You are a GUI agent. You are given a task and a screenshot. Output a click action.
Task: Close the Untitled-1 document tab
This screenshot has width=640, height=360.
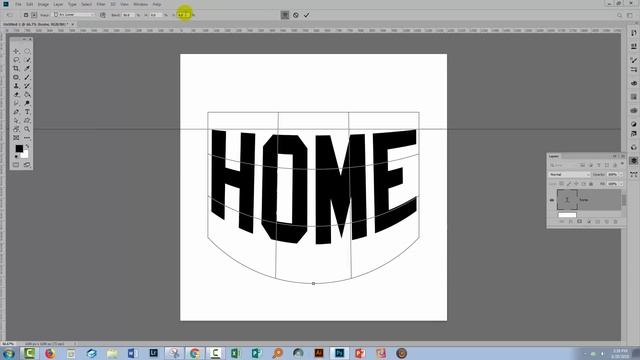point(73,24)
